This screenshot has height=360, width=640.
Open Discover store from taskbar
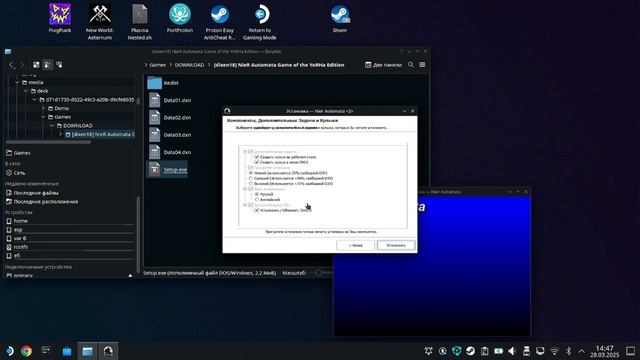[67, 351]
